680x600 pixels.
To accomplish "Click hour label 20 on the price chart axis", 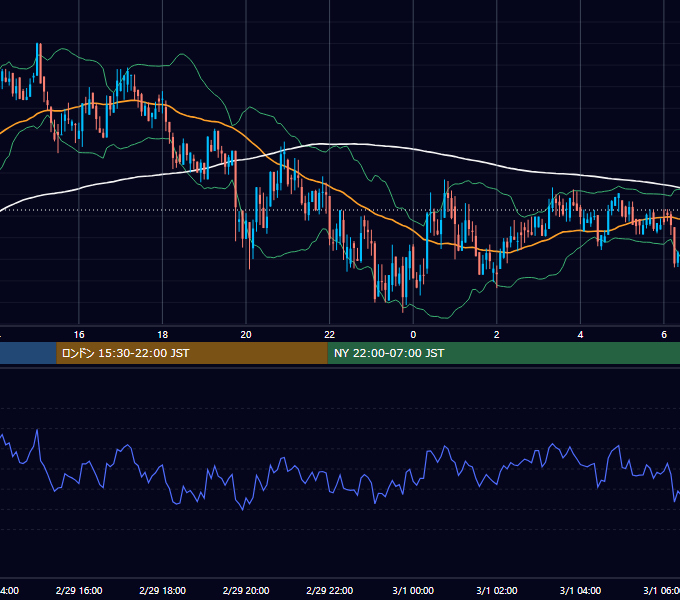I will (246, 335).
